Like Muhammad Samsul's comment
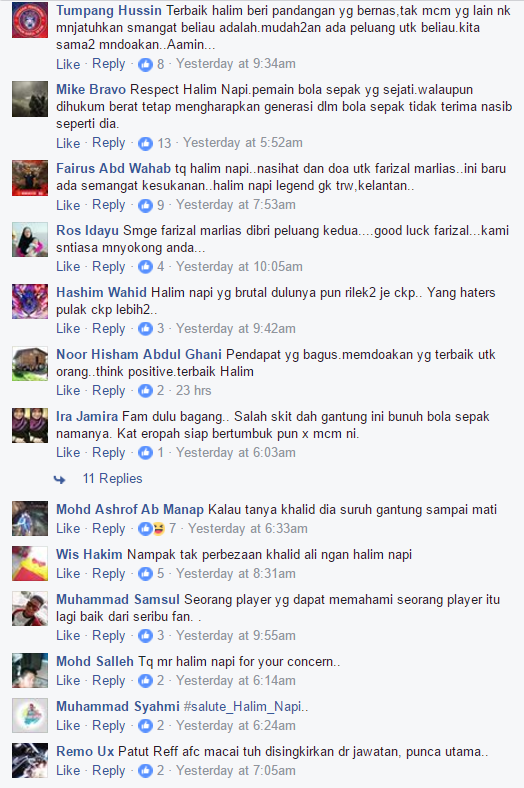 coord(68,635)
